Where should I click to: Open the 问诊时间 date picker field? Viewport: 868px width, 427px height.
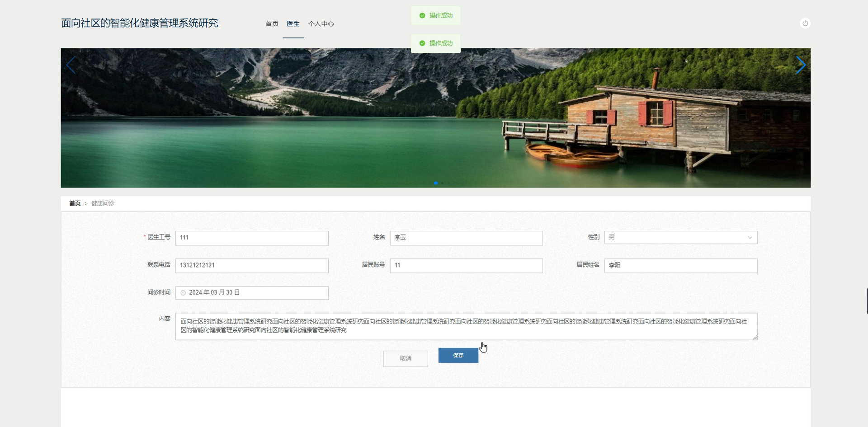pyautogui.click(x=252, y=293)
